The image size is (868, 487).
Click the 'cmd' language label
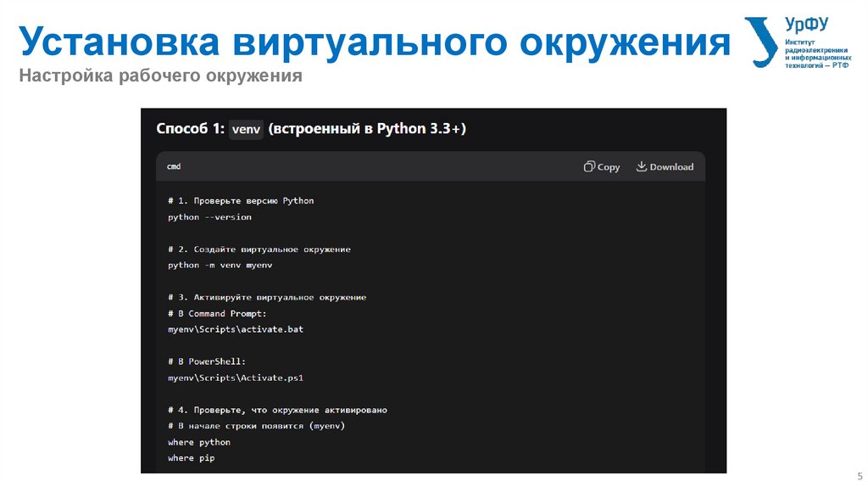[x=174, y=166]
